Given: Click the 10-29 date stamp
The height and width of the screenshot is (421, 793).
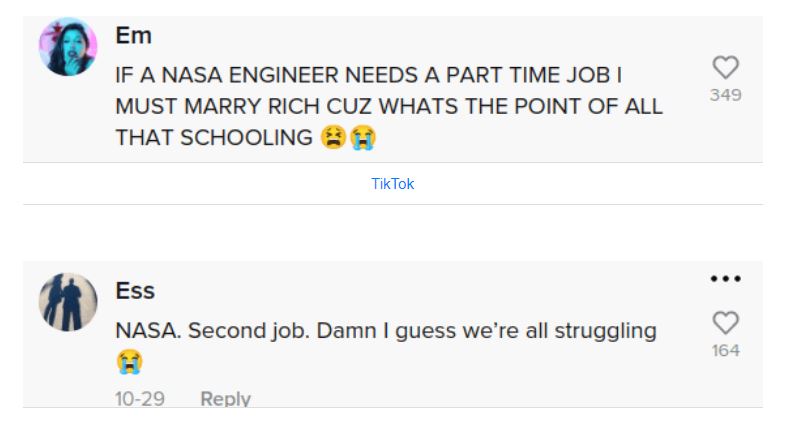Looking at the screenshot, I should 139,399.
